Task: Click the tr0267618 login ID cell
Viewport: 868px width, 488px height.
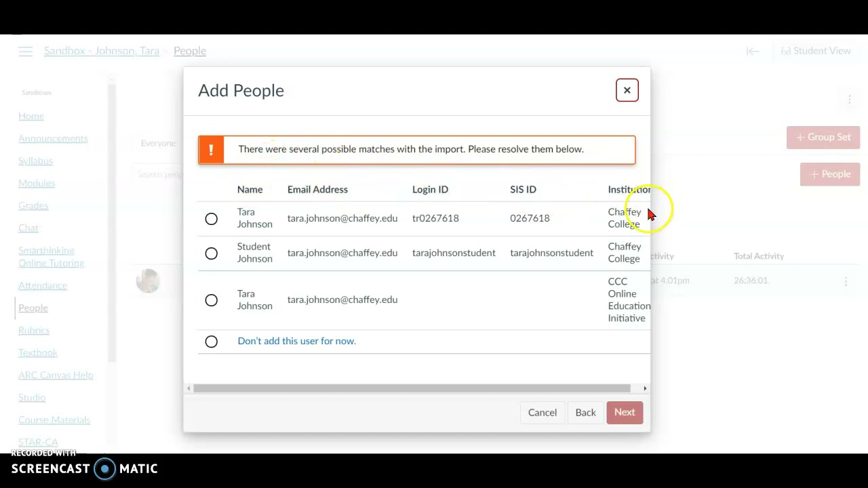Action: point(435,218)
